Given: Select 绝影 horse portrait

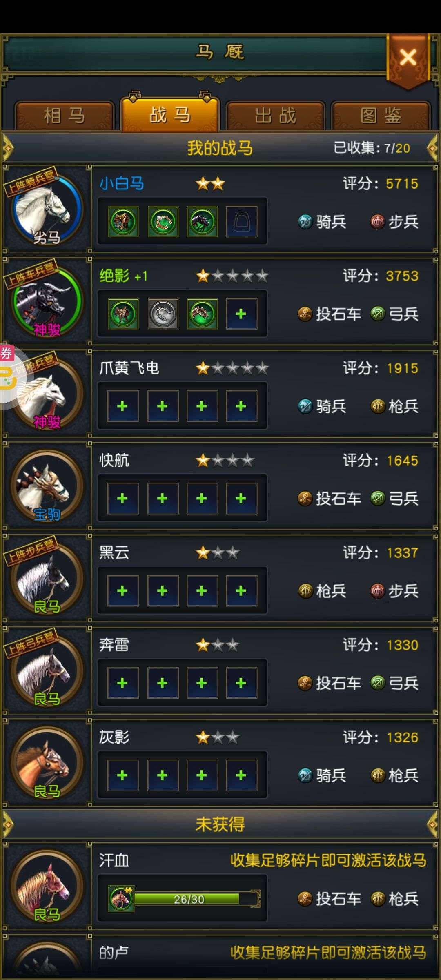Looking at the screenshot, I should tap(47, 301).
